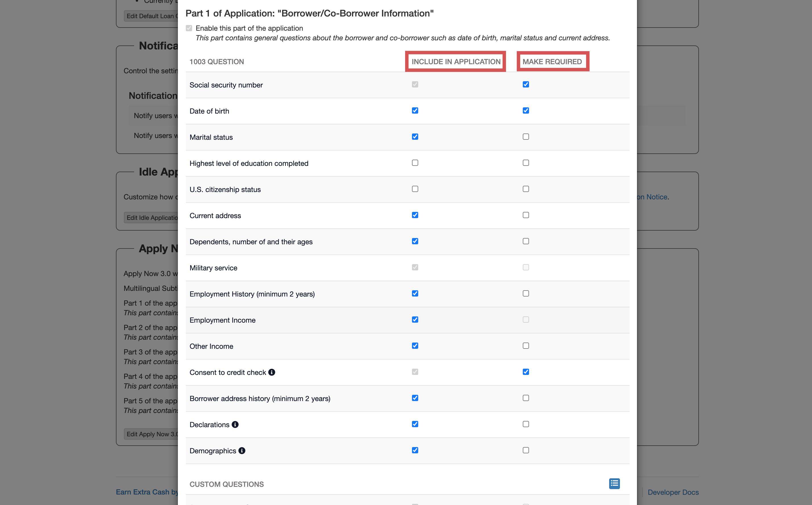Viewport: 812px width, 505px height.
Task: Make Employment History required
Action: 526,294
